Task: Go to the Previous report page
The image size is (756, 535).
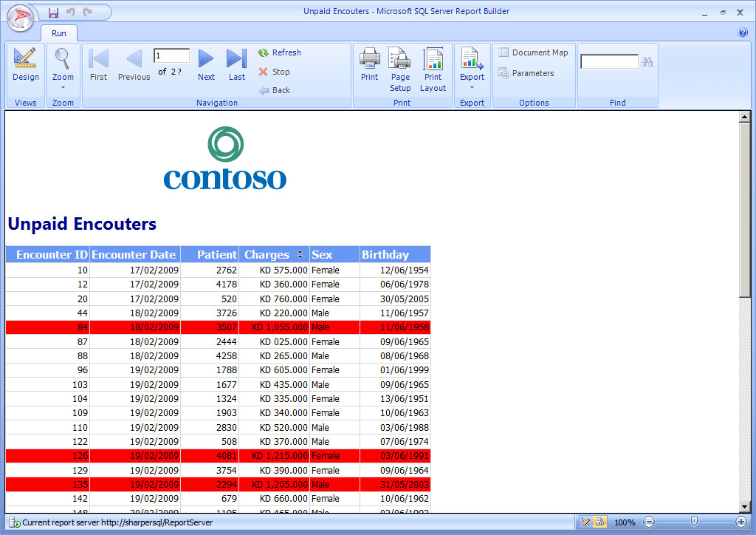Action: [134, 64]
